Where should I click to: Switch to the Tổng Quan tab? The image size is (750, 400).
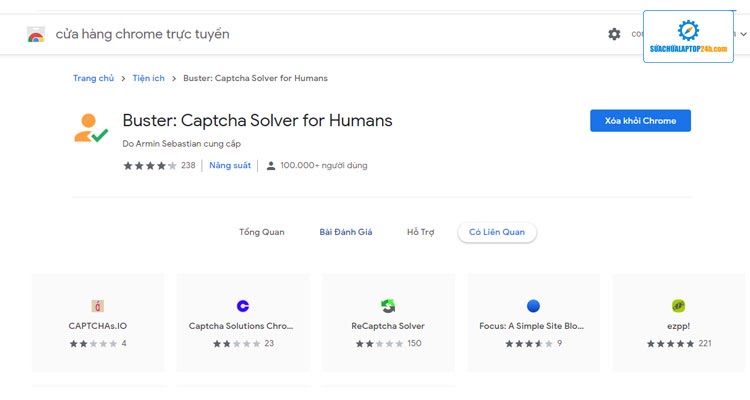[261, 232]
